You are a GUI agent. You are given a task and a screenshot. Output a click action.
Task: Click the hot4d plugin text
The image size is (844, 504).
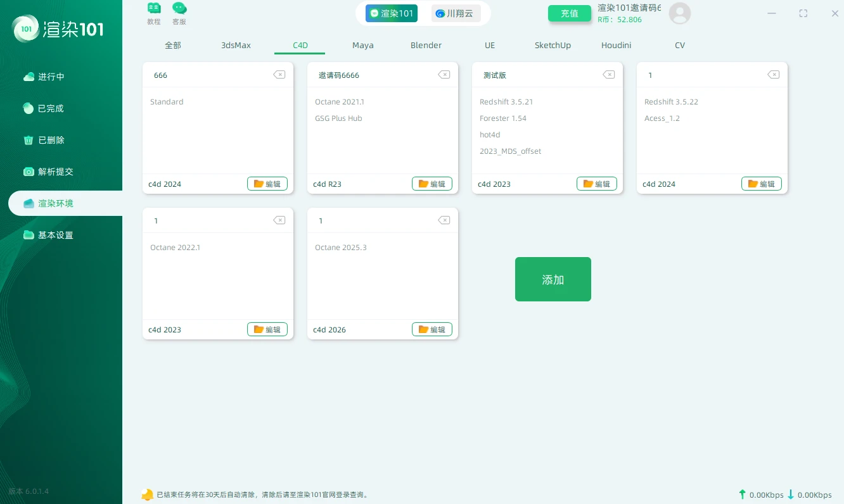(x=490, y=135)
